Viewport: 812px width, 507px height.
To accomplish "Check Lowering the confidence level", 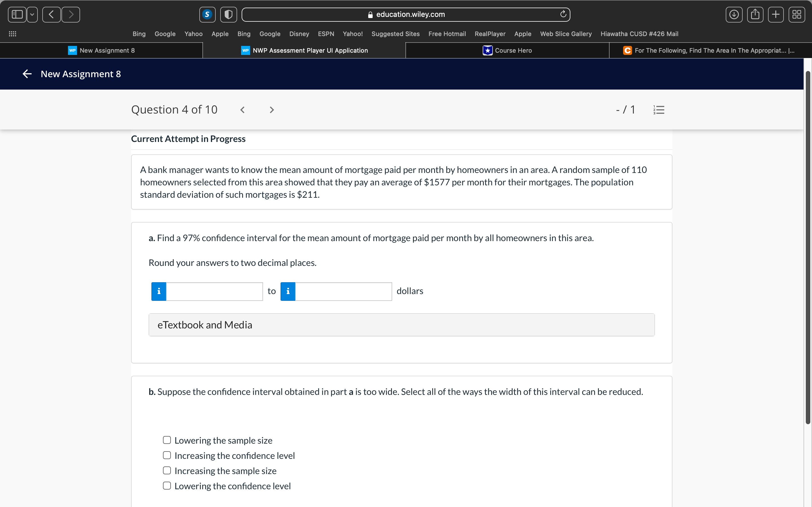I will [167, 486].
